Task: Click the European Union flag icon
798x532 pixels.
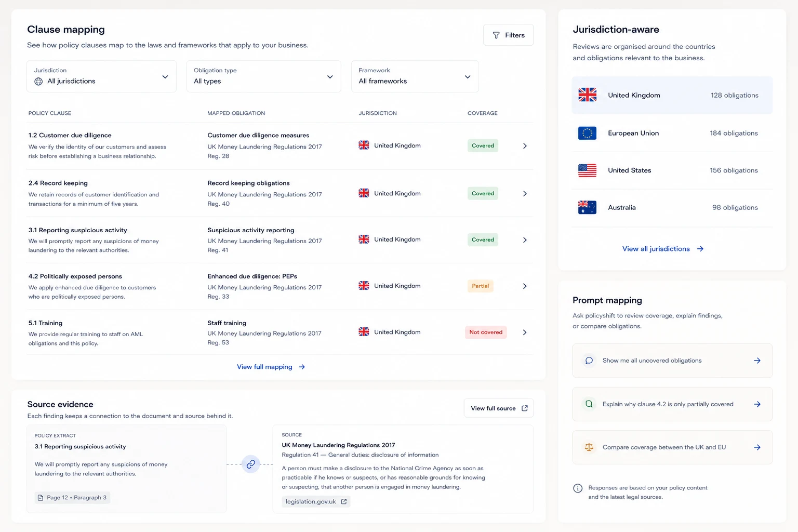Action: [x=588, y=133]
